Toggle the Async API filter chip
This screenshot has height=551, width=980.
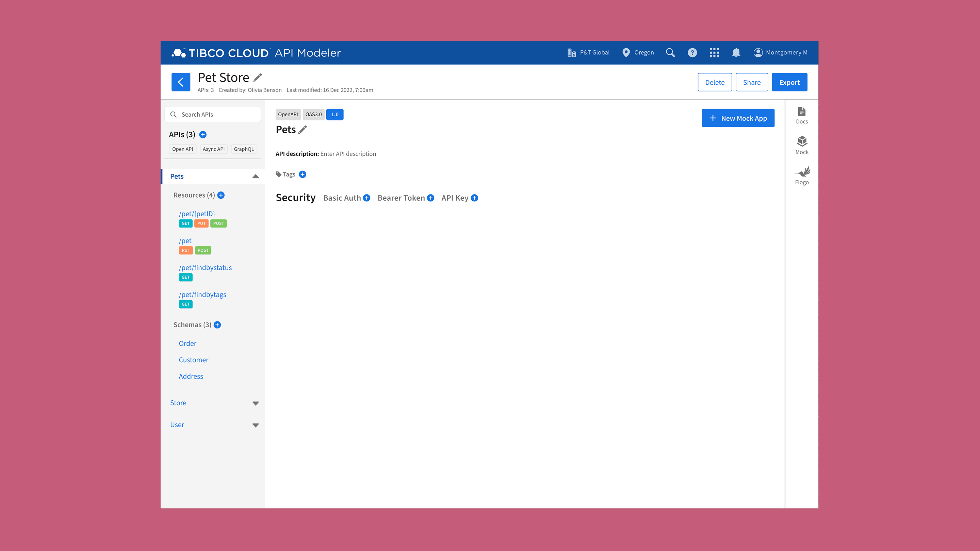point(213,149)
